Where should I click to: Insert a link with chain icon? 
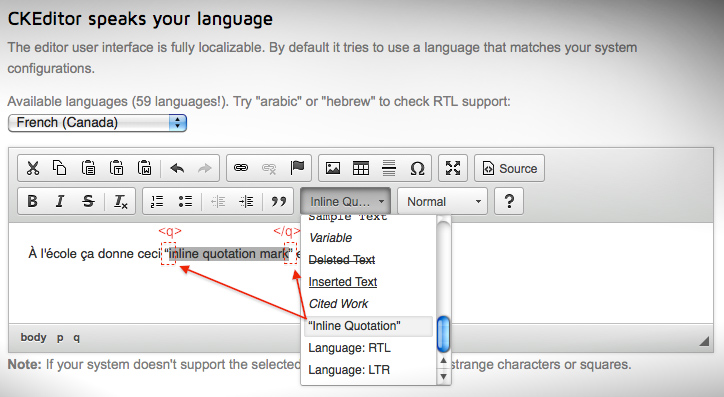[241, 168]
